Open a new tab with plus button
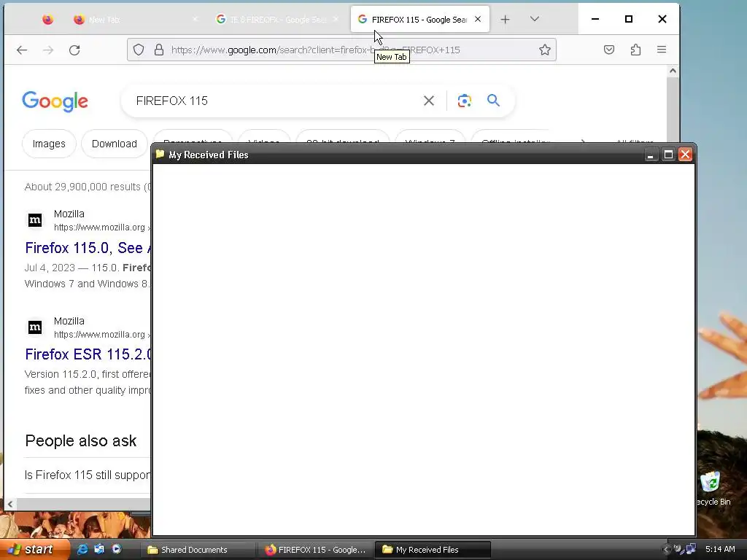Image resolution: width=747 pixels, height=560 pixels. (x=505, y=20)
